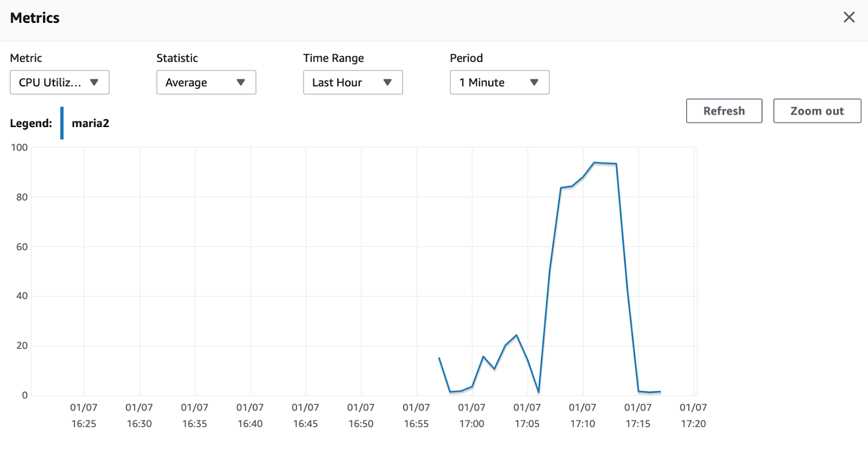This screenshot has width=868, height=459.
Task: Click the 01/07 17:20 x-axis label
Action: click(693, 415)
